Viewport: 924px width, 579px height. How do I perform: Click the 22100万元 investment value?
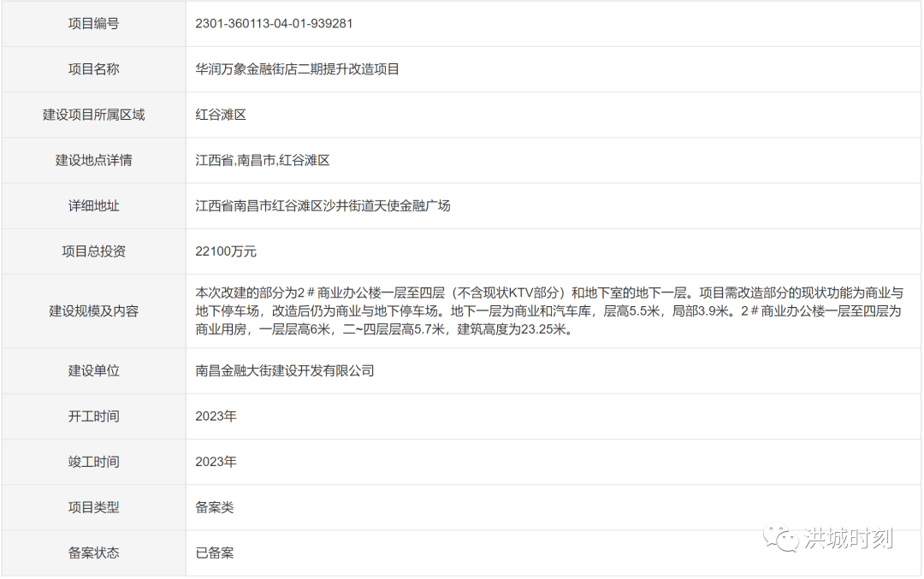(x=226, y=251)
